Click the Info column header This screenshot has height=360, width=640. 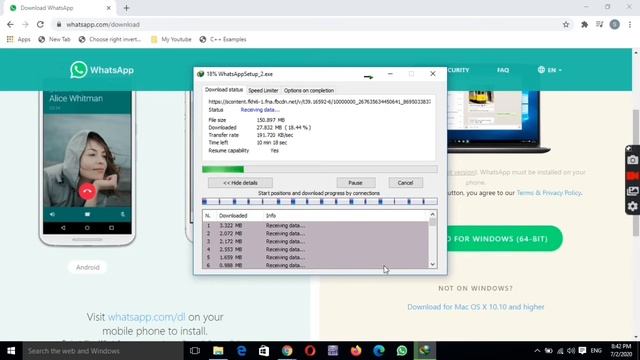pyautogui.click(x=271, y=216)
